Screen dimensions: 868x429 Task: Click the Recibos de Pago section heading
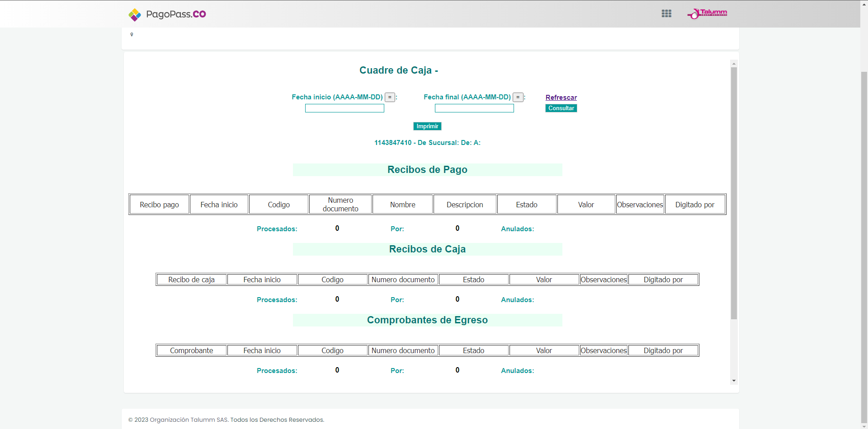pos(427,170)
